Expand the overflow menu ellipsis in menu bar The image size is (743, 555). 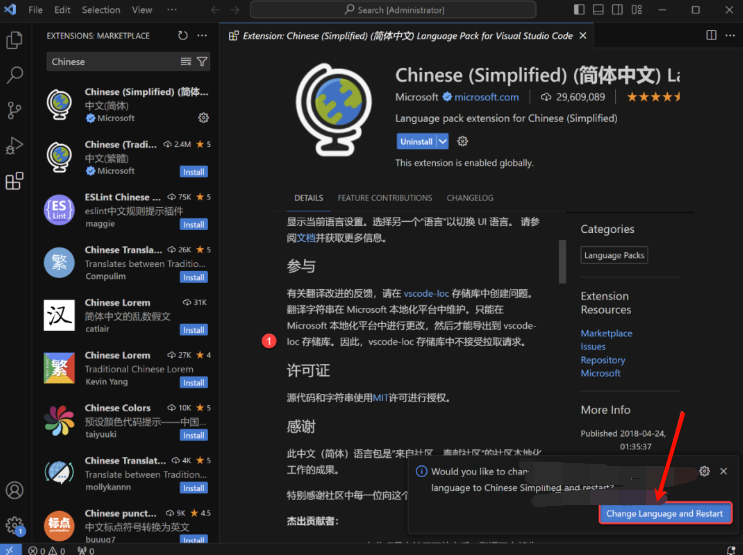coord(172,9)
